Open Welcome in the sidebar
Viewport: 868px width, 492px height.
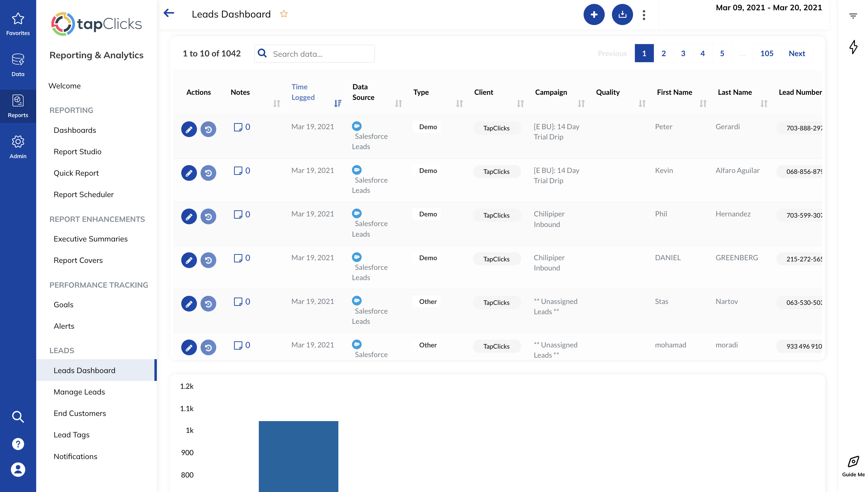click(65, 86)
